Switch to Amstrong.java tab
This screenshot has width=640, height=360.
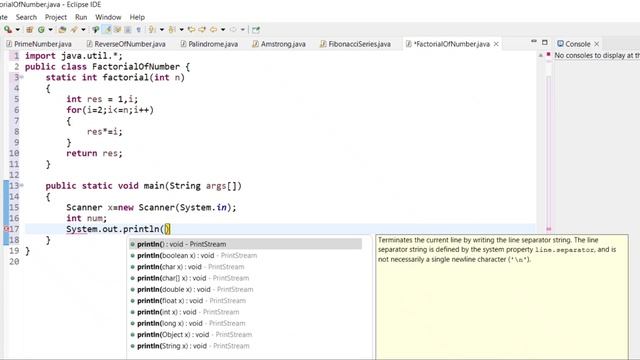pos(279,44)
